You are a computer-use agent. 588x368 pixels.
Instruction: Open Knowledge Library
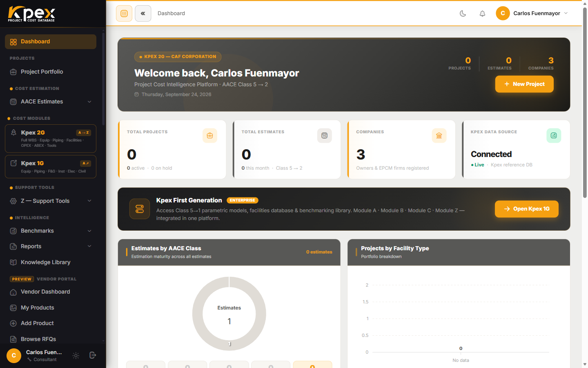coord(51,263)
